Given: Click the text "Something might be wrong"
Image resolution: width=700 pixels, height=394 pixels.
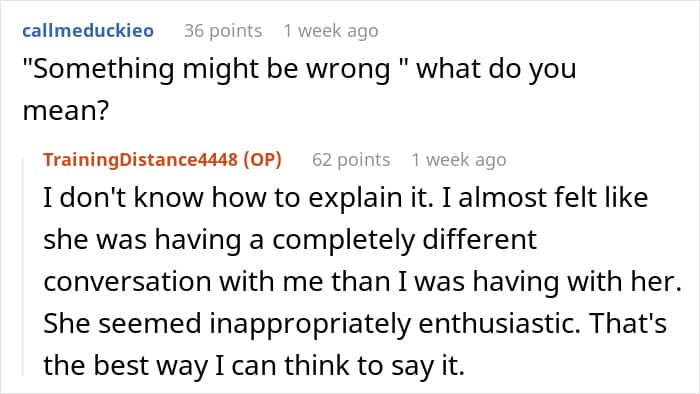Looking at the screenshot, I should click(x=212, y=70).
